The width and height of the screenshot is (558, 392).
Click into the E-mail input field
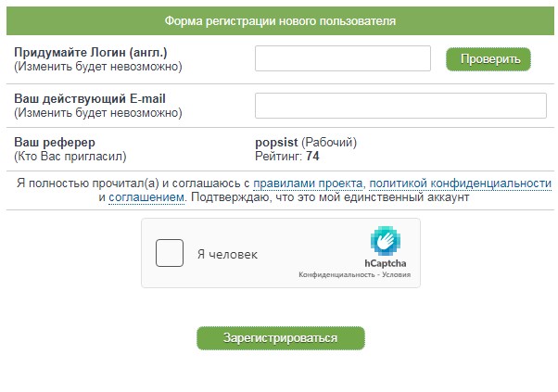coord(400,106)
